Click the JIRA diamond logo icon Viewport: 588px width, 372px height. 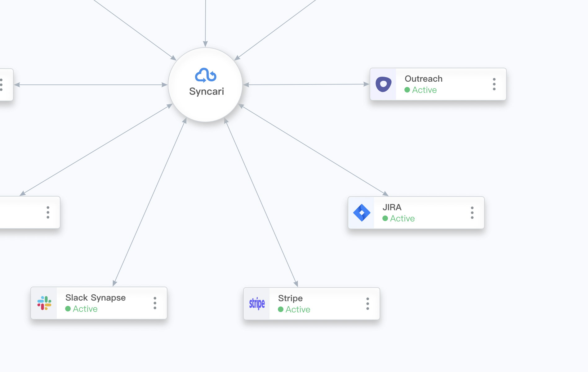(x=362, y=213)
